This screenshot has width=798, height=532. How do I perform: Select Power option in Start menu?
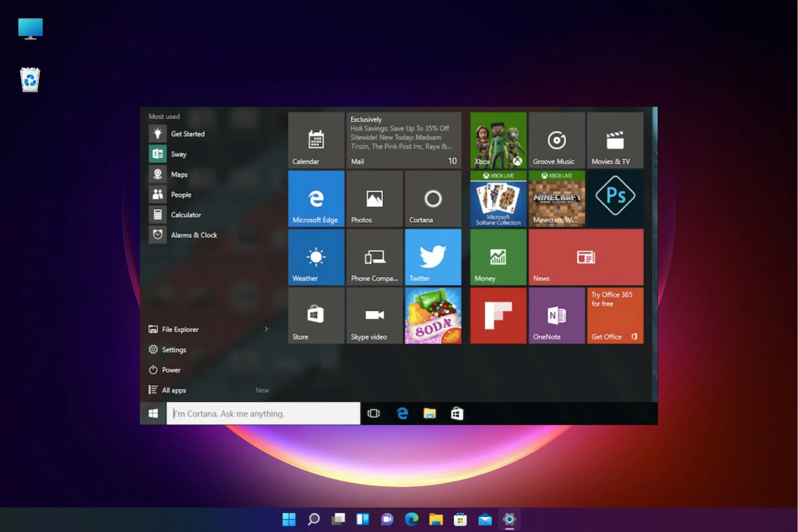172,369
